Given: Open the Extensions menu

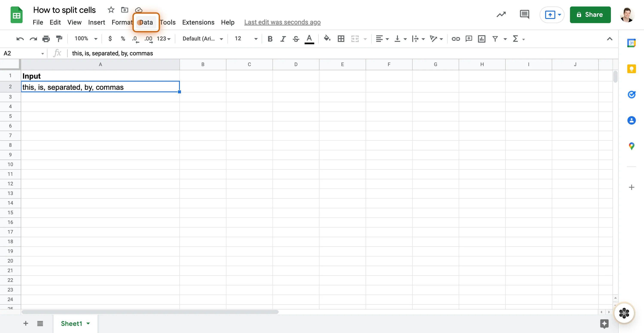Looking at the screenshot, I should (198, 22).
